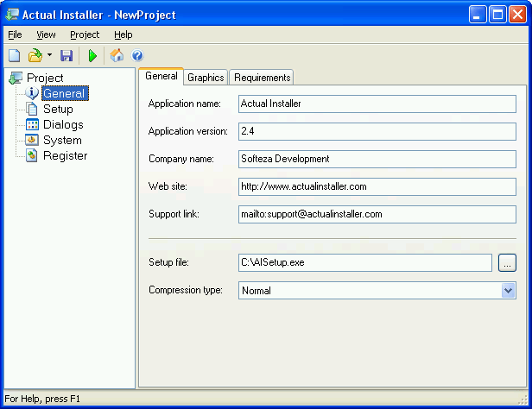Screen dimensions: 532x409
Task: Maximize the Actual Installer window
Action: (x=497, y=15)
